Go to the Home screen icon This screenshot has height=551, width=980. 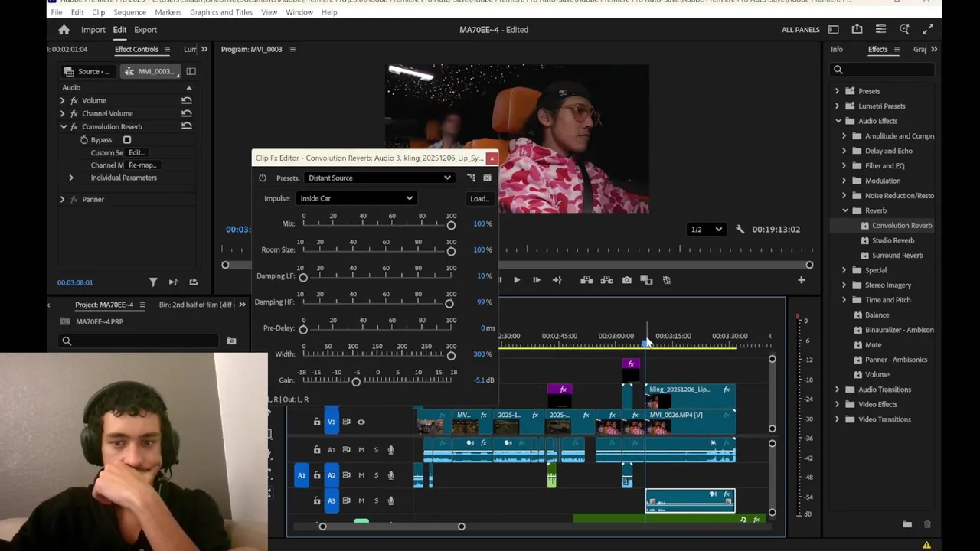click(x=64, y=30)
